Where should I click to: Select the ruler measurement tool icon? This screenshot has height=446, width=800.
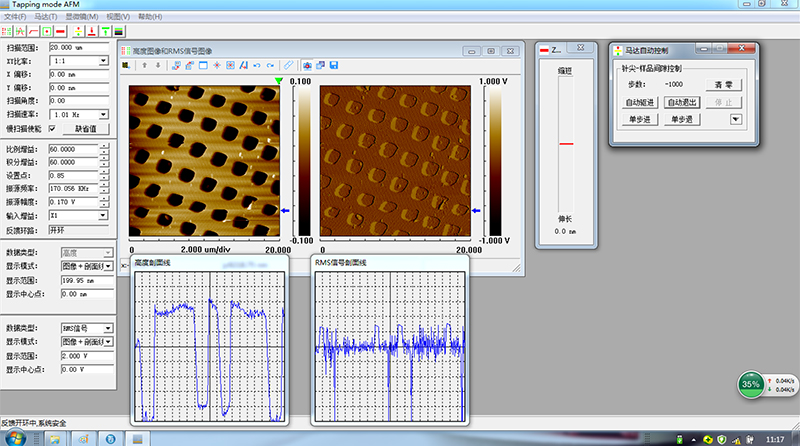[288, 65]
